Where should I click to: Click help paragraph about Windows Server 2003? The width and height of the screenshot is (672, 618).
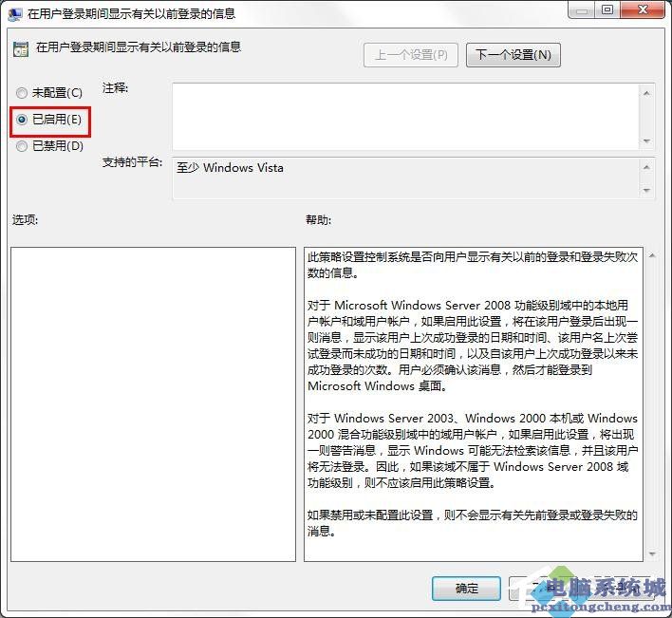(x=473, y=450)
